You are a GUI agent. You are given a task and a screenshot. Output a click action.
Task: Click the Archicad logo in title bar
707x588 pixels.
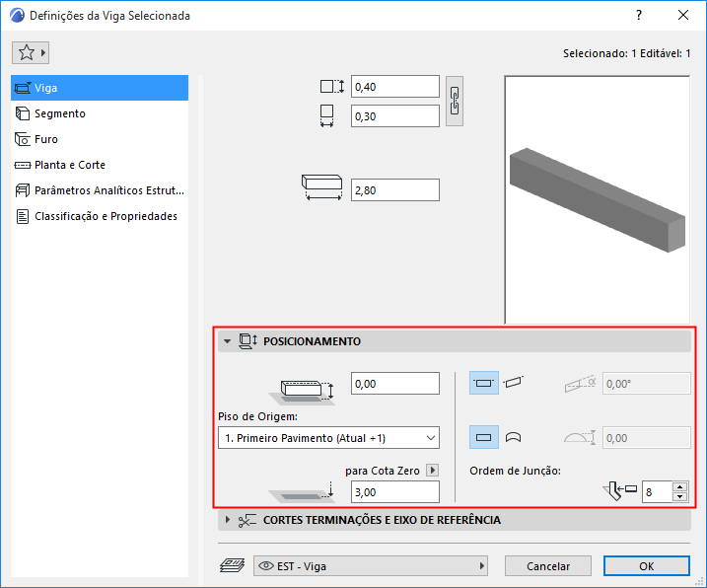tap(17, 16)
